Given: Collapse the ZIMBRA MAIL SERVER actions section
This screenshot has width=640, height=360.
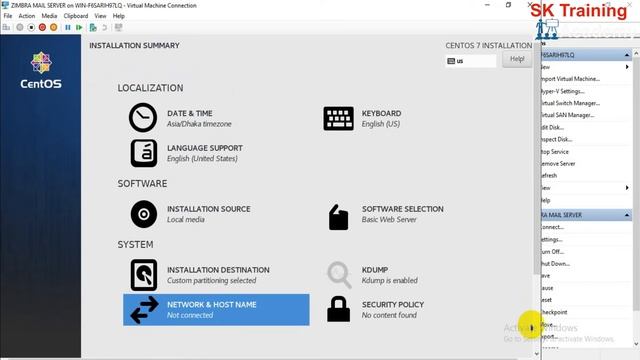Looking at the screenshot, I should [627, 215].
